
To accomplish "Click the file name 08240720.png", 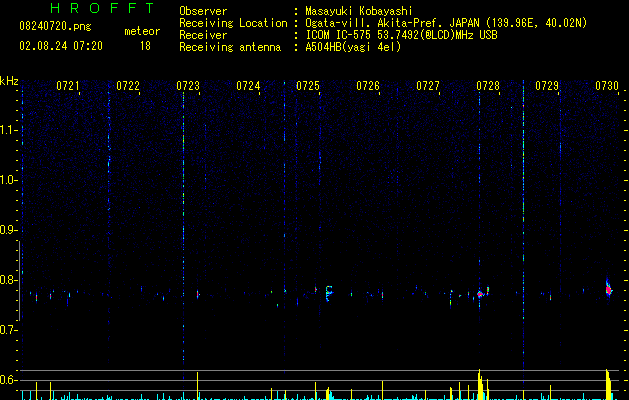I will pyautogui.click(x=55, y=27).
